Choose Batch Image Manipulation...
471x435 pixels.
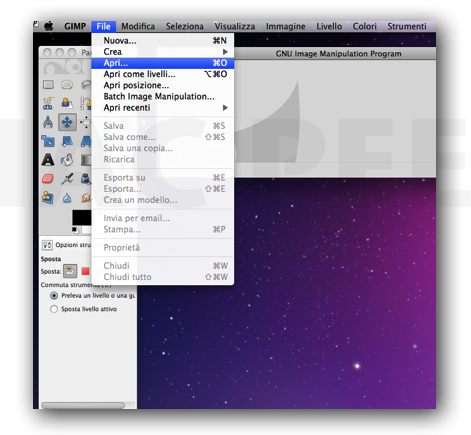163,96
